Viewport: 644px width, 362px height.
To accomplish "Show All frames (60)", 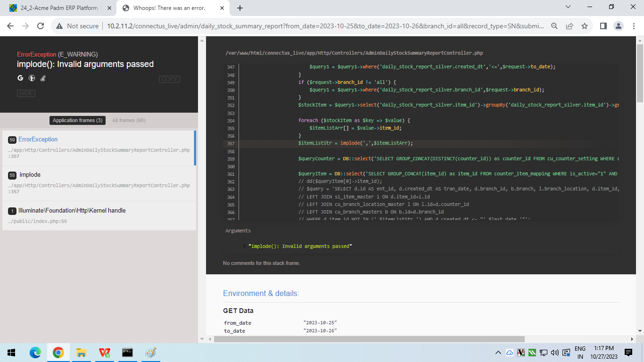I will point(129,121).
